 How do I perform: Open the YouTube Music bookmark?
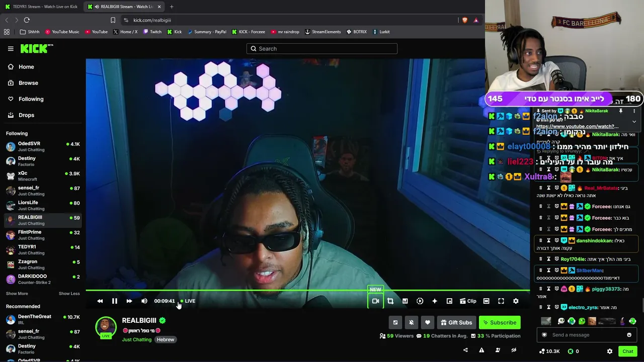click(x=62, y=32)
